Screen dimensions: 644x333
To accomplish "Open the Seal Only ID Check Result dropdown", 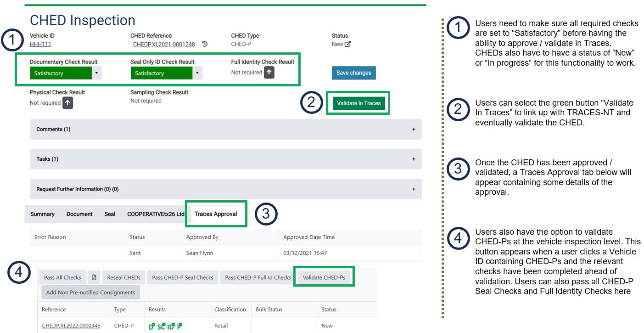I will pyautogui.click(x=197, y=73).
